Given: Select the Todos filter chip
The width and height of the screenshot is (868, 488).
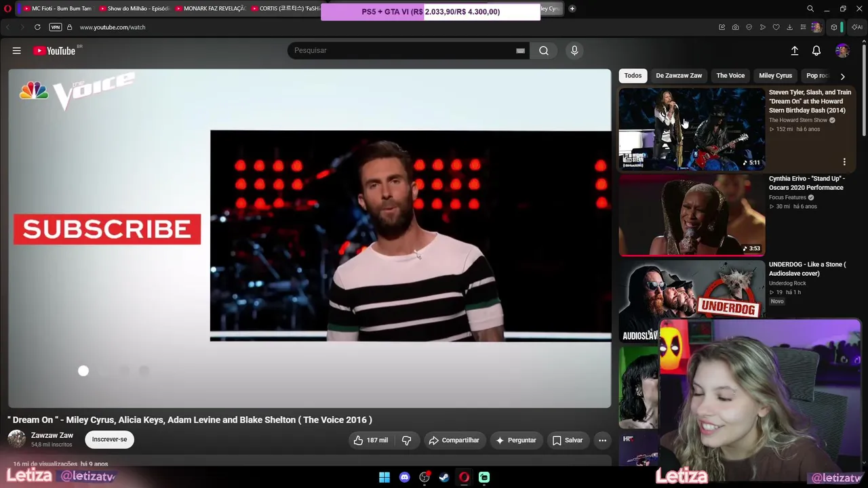Looking at the screenshot, I should (633, 76).
